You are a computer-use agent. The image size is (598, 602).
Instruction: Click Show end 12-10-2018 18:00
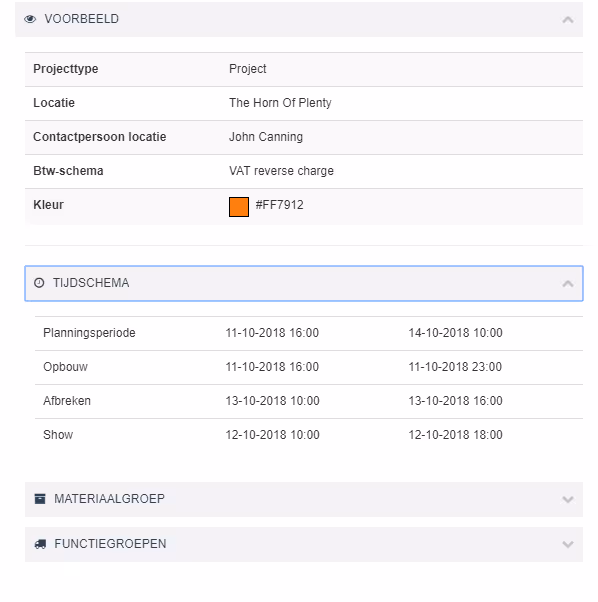(x=456, y=435)
